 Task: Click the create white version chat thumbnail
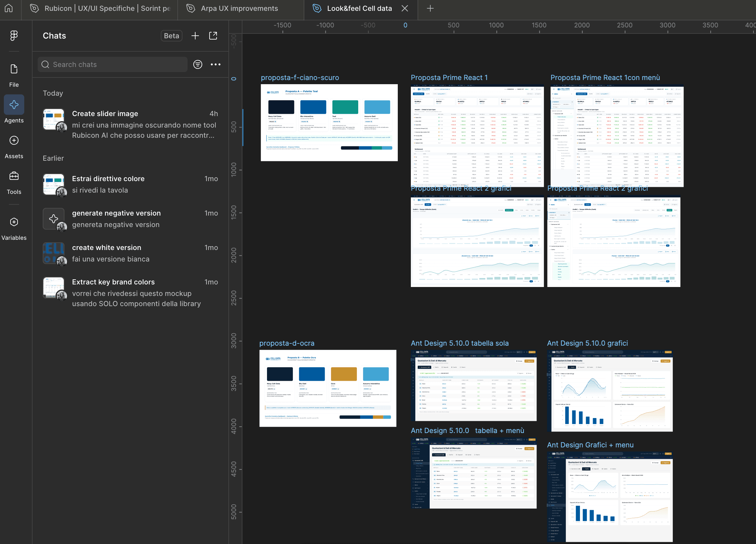[54, 253]
